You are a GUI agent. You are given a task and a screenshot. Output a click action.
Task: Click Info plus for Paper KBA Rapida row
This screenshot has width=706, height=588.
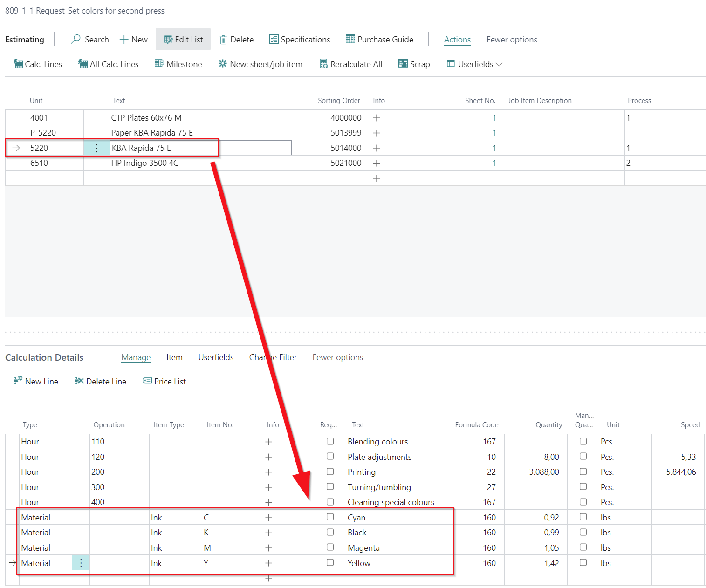pyautogui.click(x=377, y=133)
